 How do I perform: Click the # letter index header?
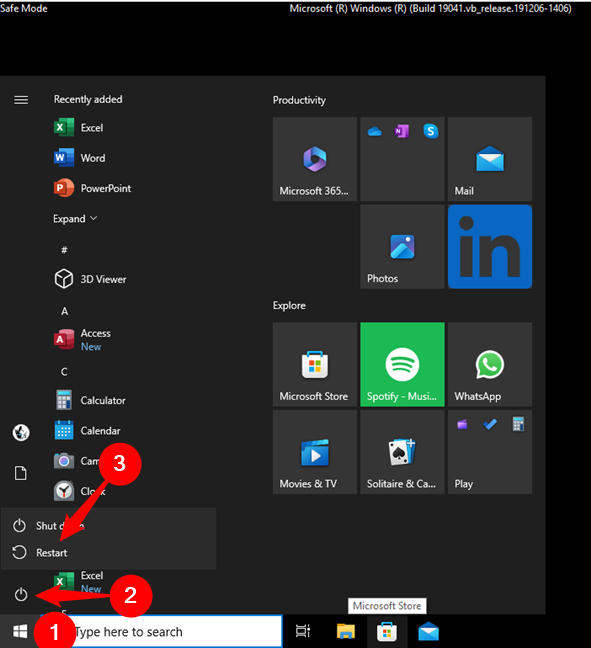[x=64, y=250]
